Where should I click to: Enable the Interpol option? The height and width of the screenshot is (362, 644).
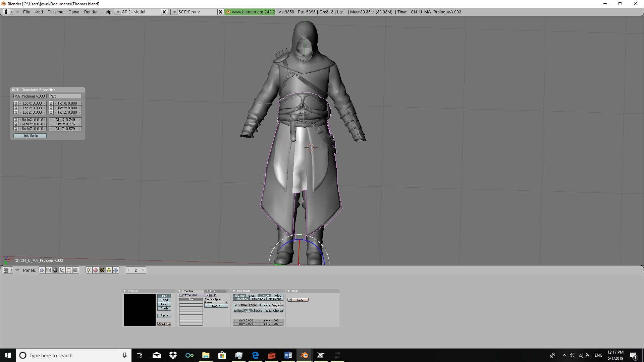(264, 296)
